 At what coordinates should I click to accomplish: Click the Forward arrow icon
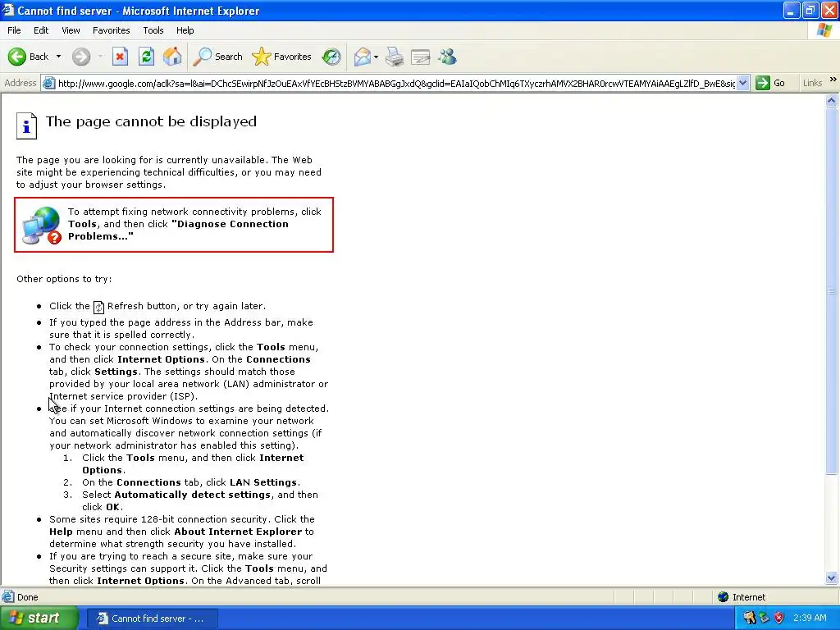(x=81, y=57)
